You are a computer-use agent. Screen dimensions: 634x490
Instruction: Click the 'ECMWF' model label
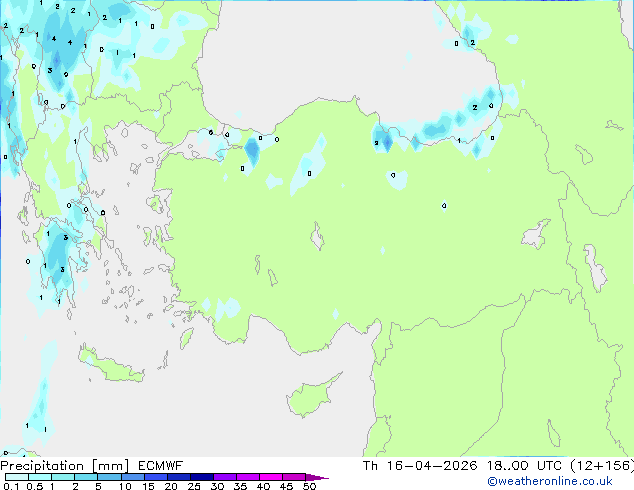tap(161, 466)
